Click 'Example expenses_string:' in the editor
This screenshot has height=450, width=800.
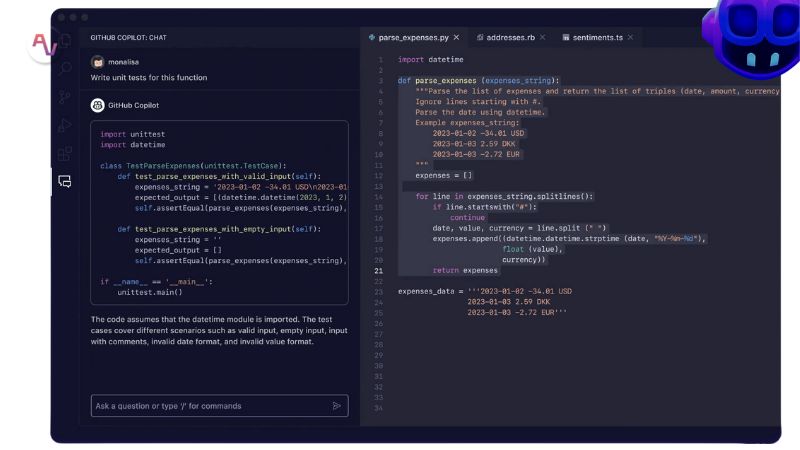point(467,123)
